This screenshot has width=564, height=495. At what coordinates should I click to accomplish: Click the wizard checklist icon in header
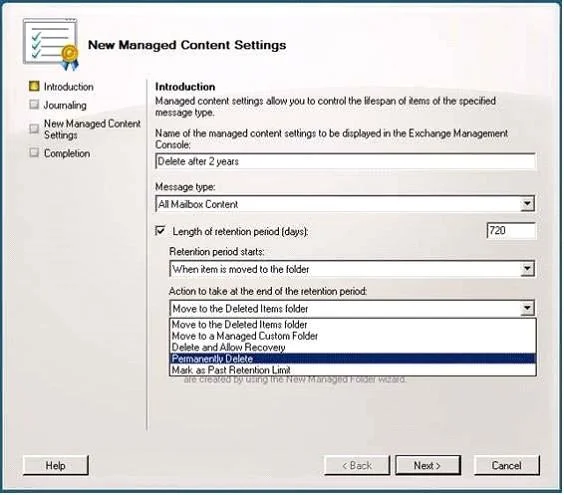click(x=51, y=44)
